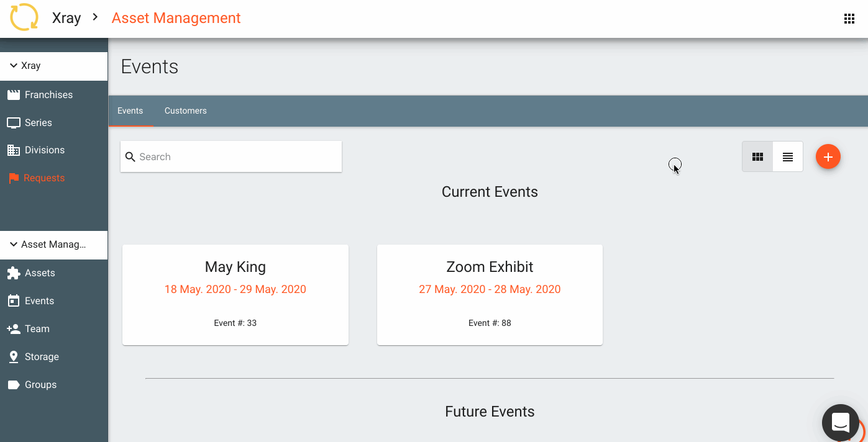Viewport: 868px width, 442px height.
Task: Click the Series monitor icon
Action: point(14,123)
